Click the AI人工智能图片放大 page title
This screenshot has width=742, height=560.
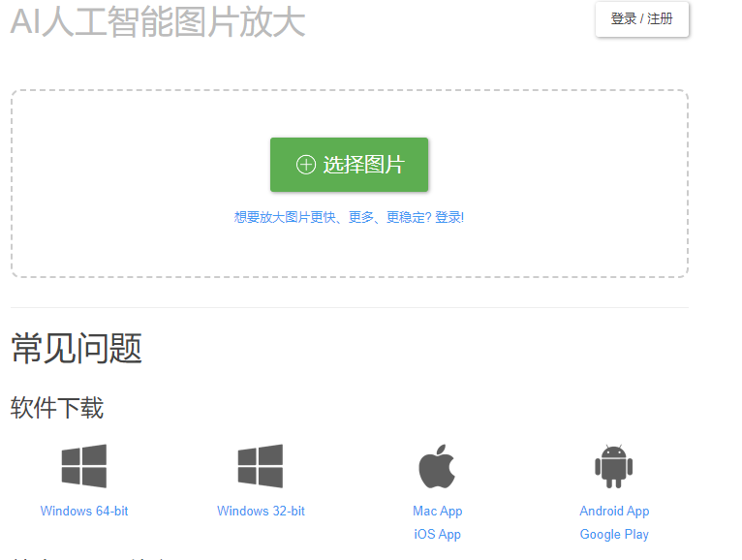click(158, 21)
